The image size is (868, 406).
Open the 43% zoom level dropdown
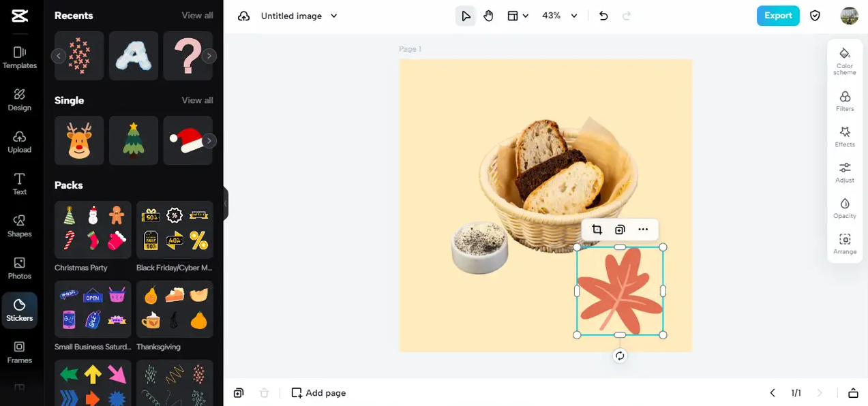pos(559,16)
